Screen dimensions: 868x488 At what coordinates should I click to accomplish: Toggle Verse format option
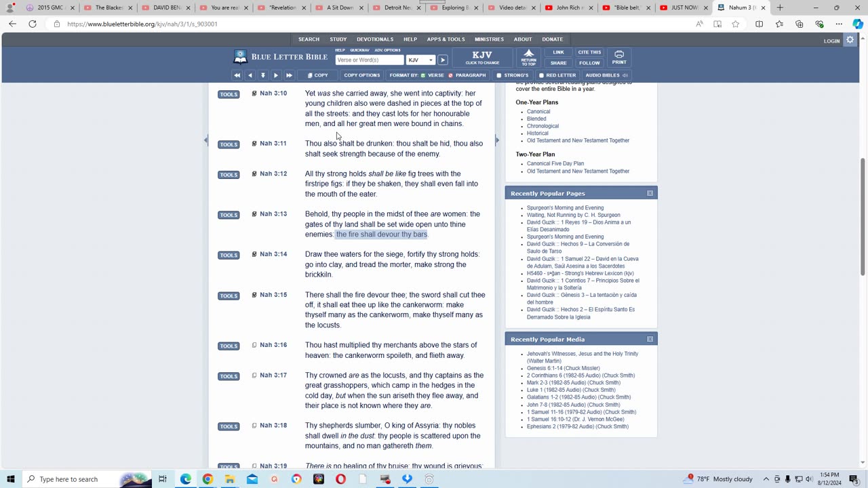point(432,75)
